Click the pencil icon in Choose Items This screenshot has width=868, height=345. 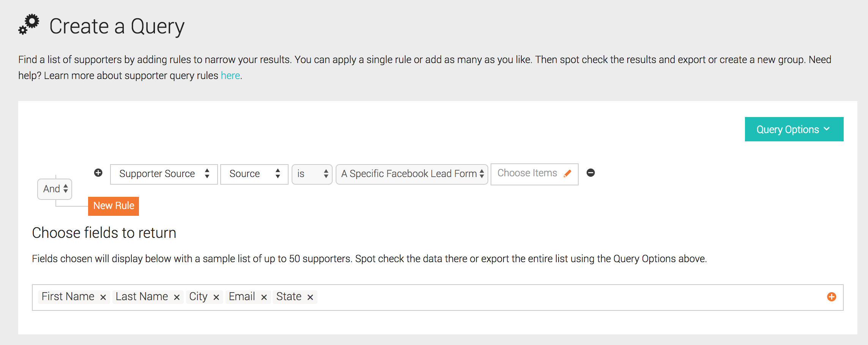point(567,173)
